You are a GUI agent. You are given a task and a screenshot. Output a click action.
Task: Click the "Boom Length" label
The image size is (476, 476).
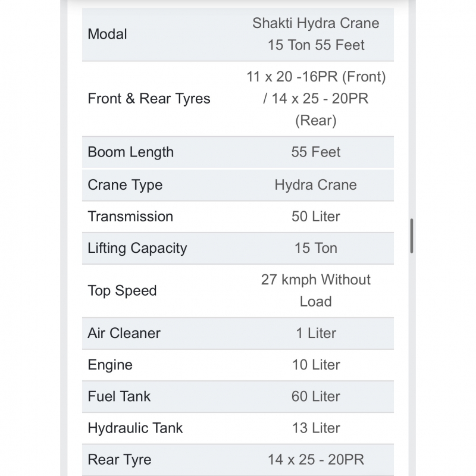click(x=131, y=152)
